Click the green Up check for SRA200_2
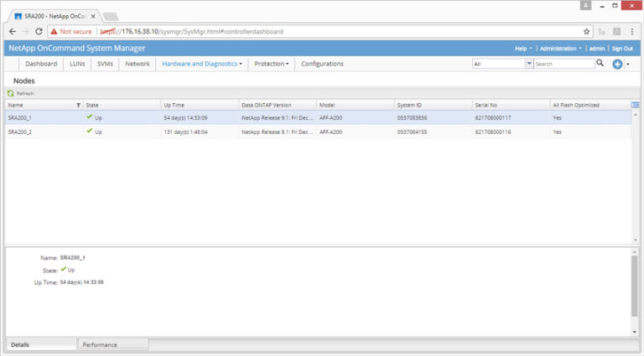This screenshot has width=644, height=356. click(x=90, y=132)
